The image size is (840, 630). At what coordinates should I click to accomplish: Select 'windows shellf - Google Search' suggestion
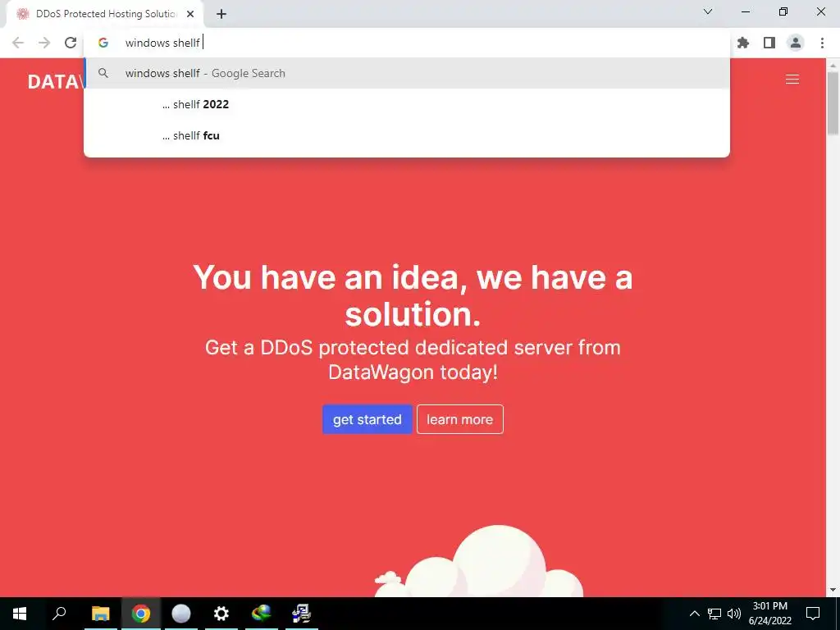407,73
